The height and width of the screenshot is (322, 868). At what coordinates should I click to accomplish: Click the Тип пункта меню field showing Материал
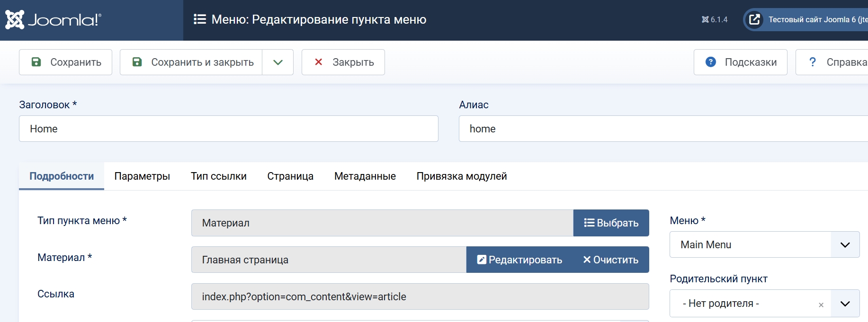point(382,223)
